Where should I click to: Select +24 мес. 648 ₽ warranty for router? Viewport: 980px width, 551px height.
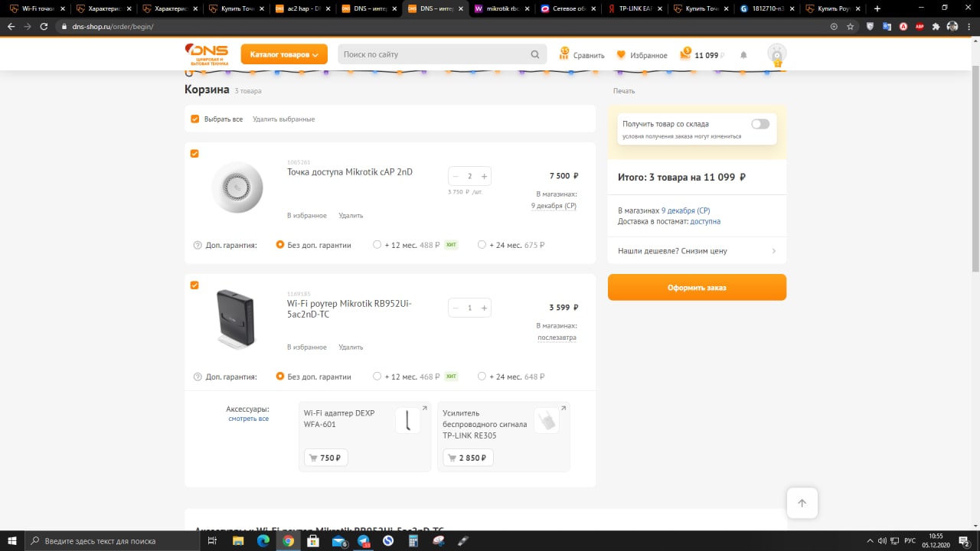coord(482,376)
